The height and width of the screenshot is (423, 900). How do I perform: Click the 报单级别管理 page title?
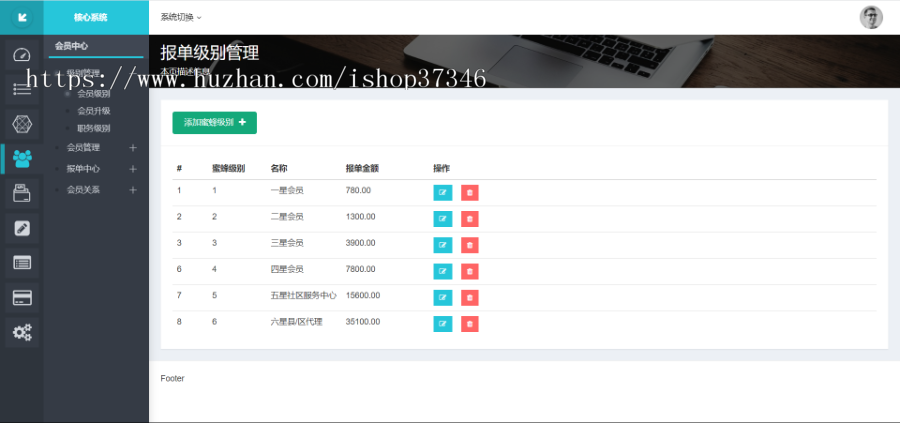pos(210,52)
